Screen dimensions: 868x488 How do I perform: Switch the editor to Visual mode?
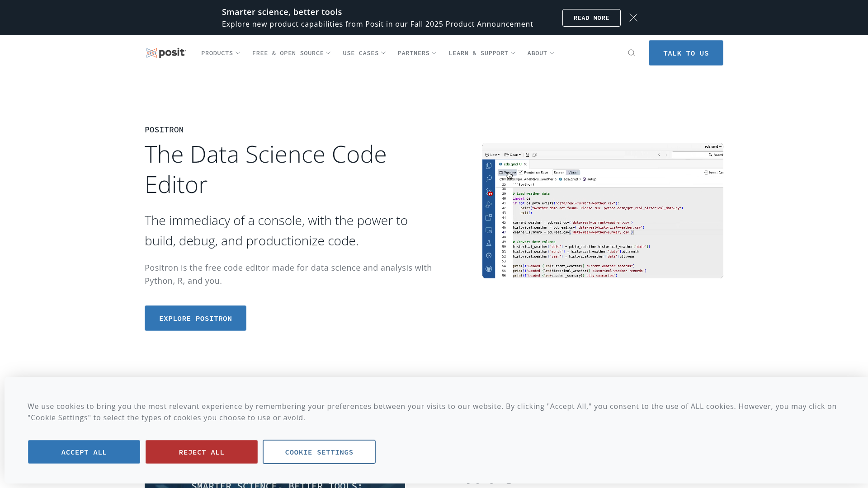pos(573,172)
